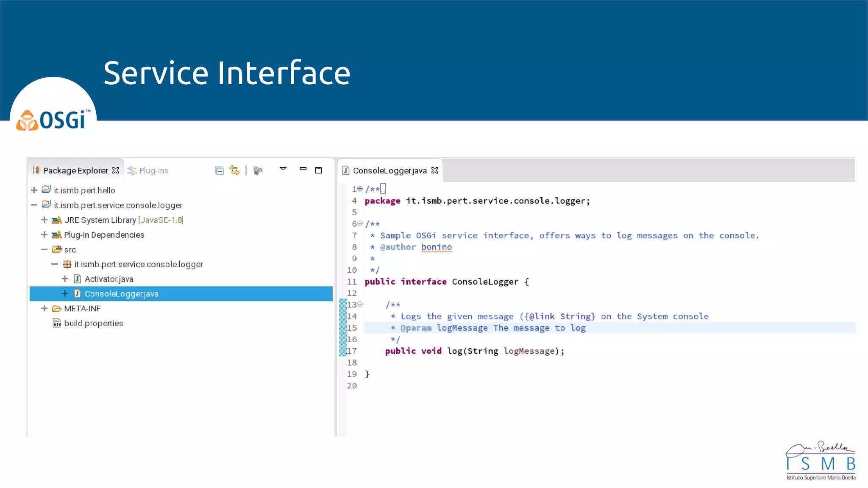Click the 'bonino' author name in the comment

pyautogui.click(x=437, y=247)
